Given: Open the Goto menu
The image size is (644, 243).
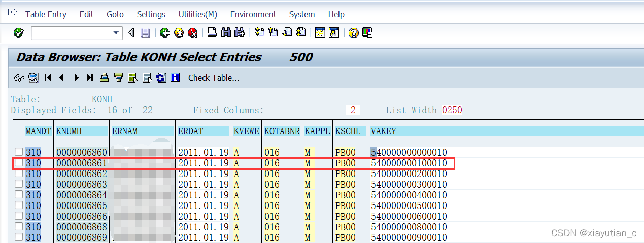Looking at the screenshot, I should 115,14.
